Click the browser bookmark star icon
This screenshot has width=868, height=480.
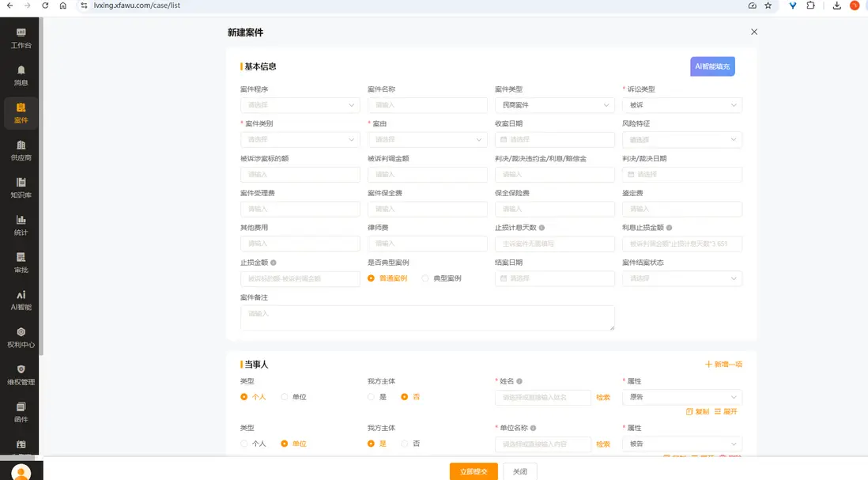pyautogui.click(x=768, y=6)
